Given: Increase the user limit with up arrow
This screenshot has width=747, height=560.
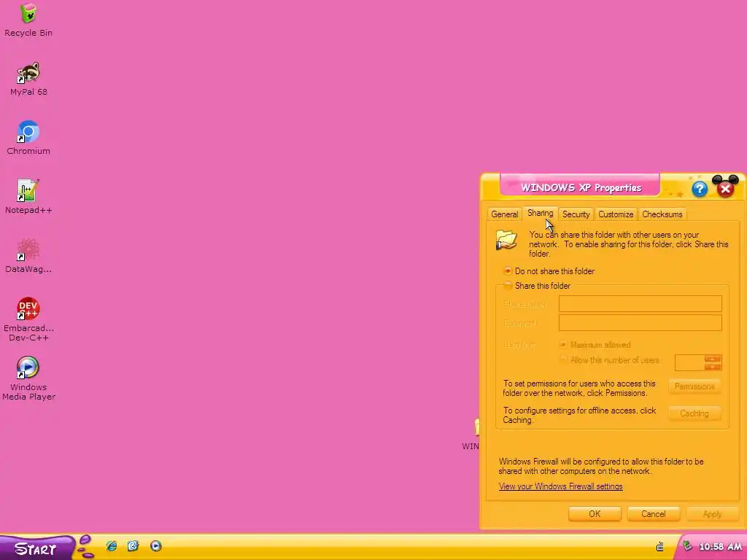Looking at the screenshot, I should (713, 359).
